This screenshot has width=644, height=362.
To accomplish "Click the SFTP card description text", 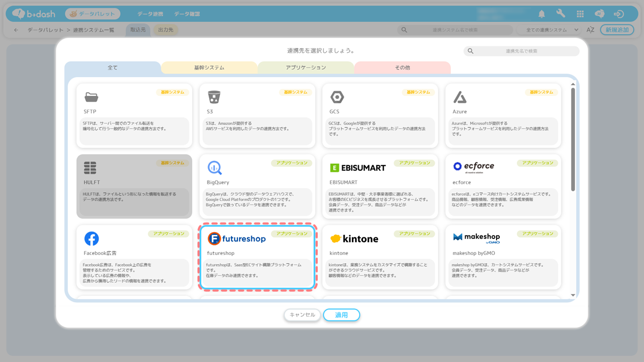I will 125,126.
